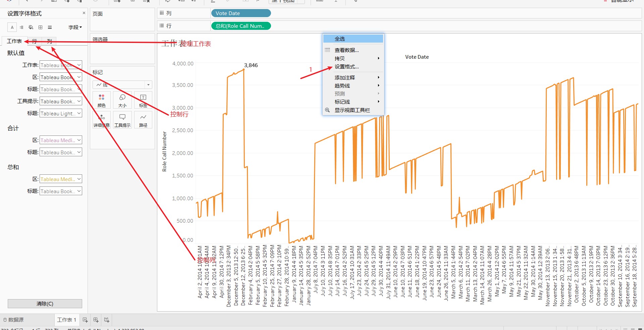Switch to the 行 rows tab
Viewport: 644px width, 330px height.
pos(35,41)
